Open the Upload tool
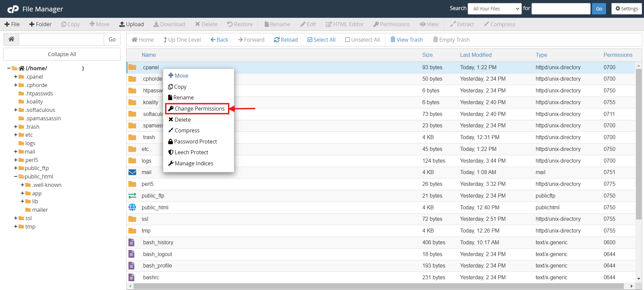The width and height of the screenshot is (644, 290). [132, 24]
